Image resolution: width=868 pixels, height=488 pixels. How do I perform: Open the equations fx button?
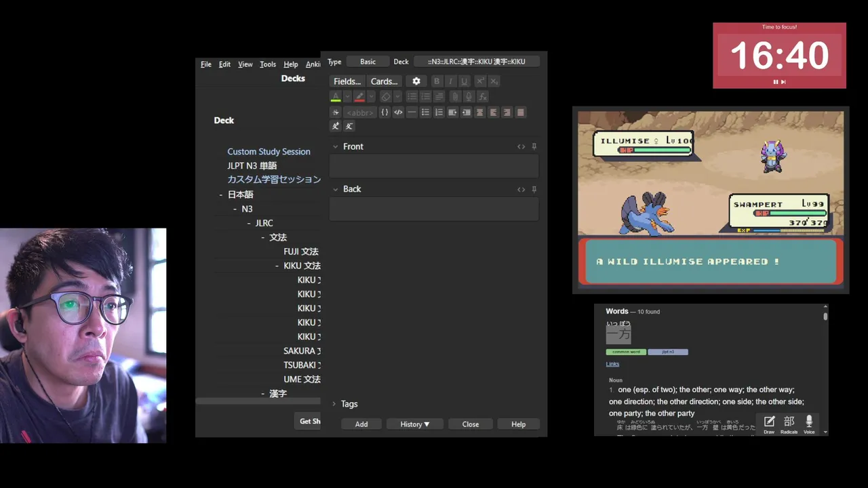coord(482,96)
